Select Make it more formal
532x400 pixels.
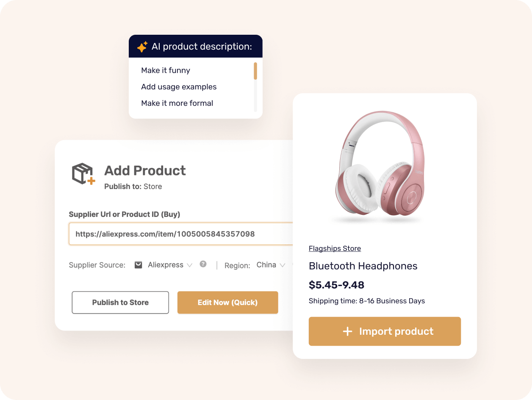click(x=177, y=103)
